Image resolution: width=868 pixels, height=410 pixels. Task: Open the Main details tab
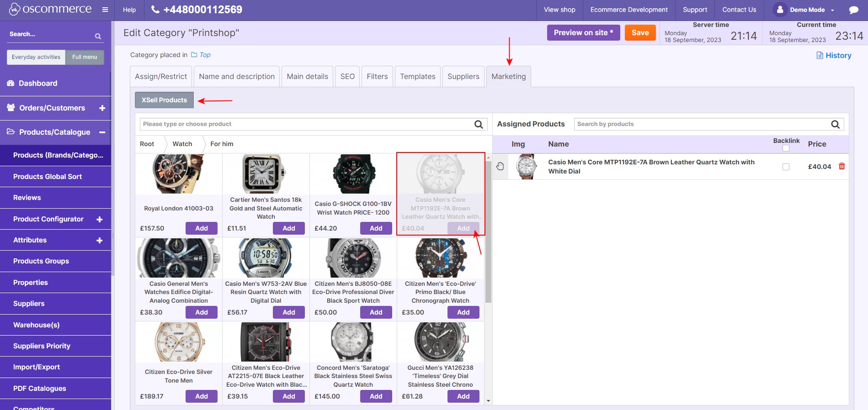[308, 76]
